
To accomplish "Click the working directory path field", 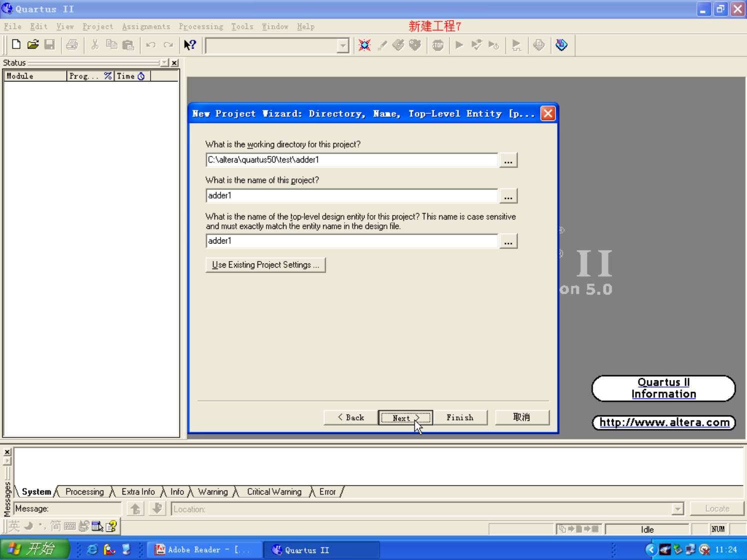I will [352, 160].
